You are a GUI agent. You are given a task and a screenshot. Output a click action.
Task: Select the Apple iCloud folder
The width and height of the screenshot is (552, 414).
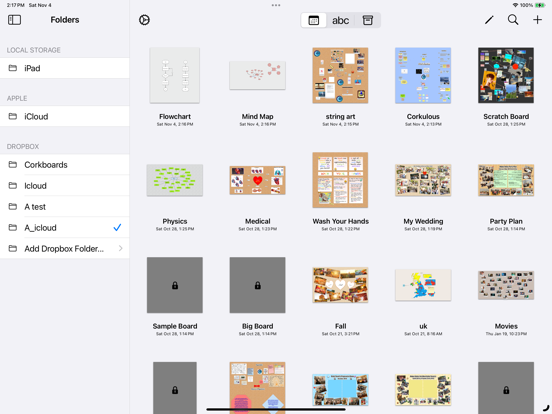pos(65,116)
